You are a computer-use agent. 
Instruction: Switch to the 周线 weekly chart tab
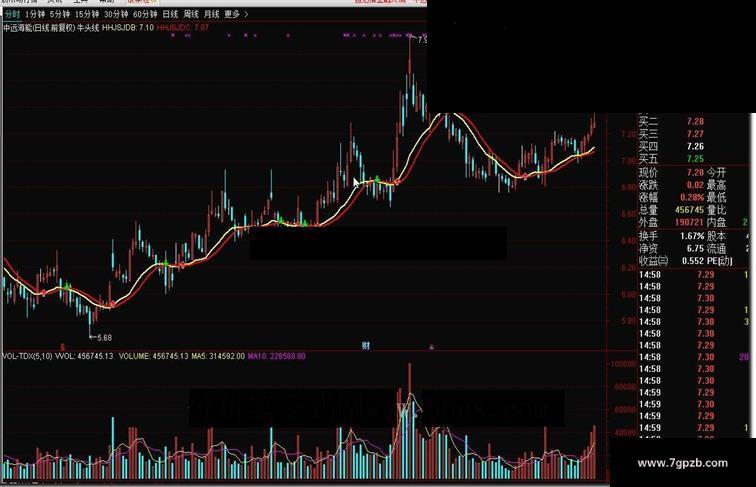click(x=191, y=14)
